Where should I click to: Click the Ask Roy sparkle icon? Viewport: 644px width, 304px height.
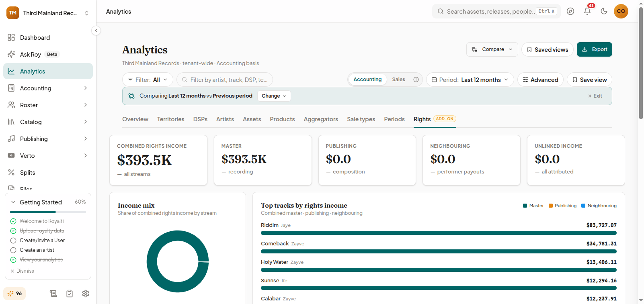tap(11, 54)
